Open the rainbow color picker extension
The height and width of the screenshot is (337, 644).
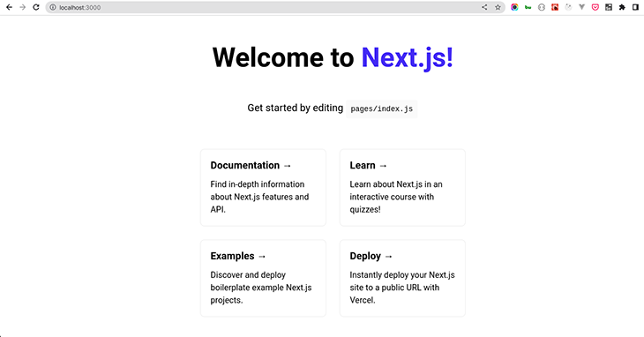(514, 7)
